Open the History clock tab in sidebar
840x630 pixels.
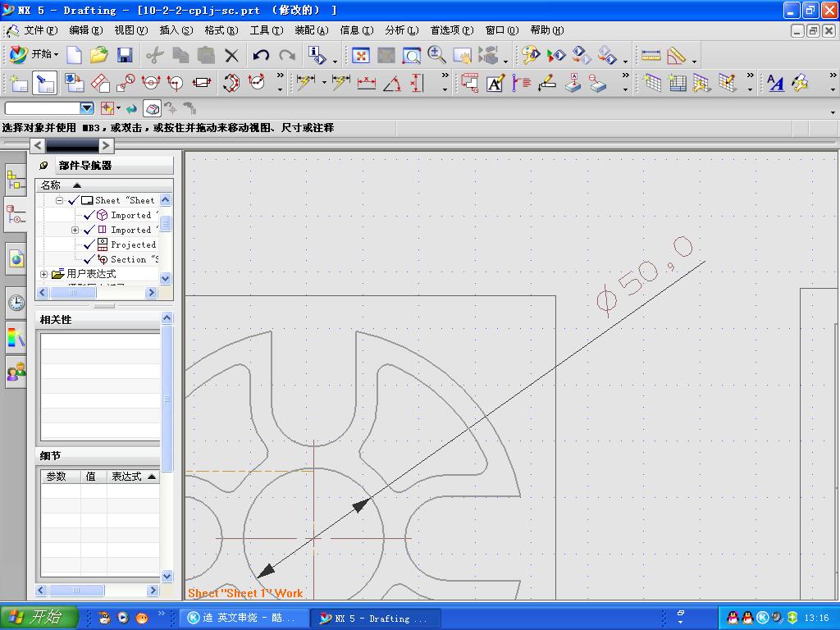point(16,302)
